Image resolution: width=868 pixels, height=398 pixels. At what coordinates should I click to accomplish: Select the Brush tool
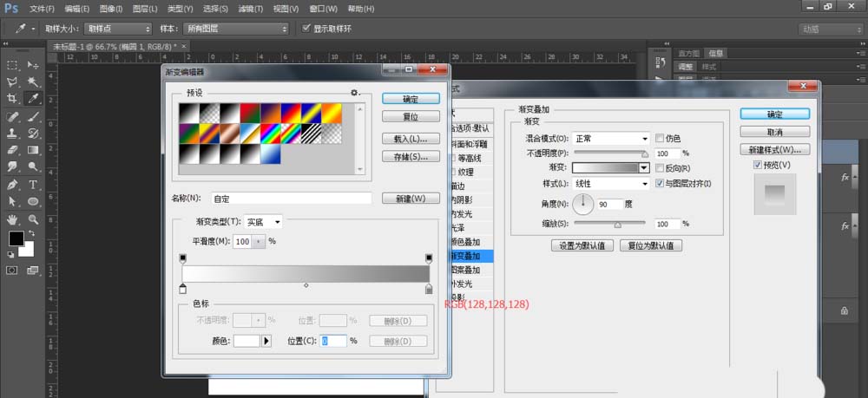[33, 116]
